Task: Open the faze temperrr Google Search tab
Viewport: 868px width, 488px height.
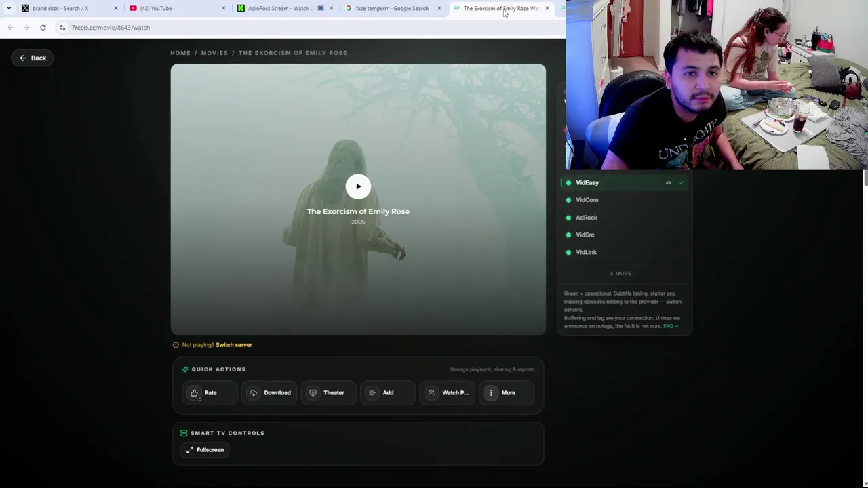Action: tap(392, 8)
